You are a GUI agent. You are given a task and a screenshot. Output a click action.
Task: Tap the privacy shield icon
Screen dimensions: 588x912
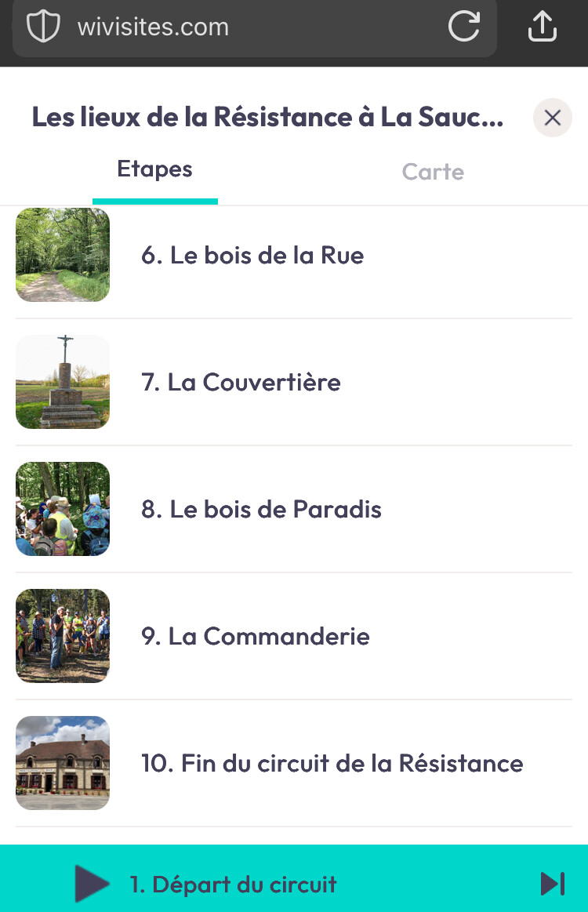coord(43,27)
